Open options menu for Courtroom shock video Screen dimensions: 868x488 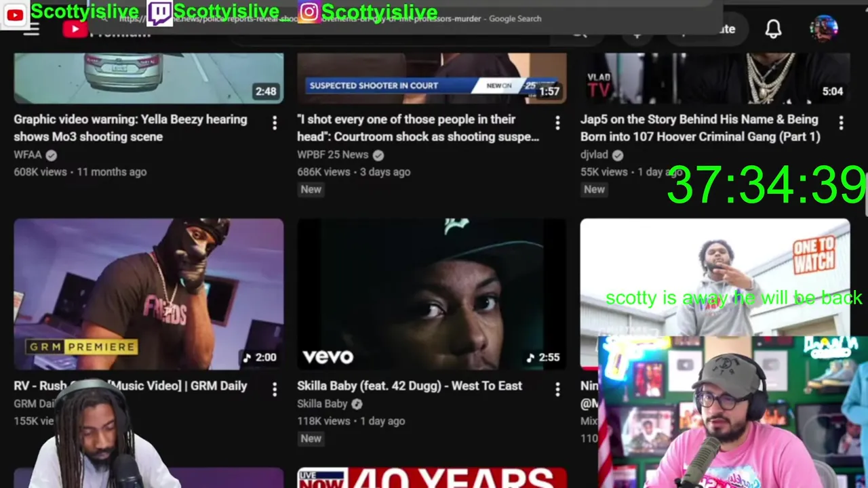tap(557, 123)
